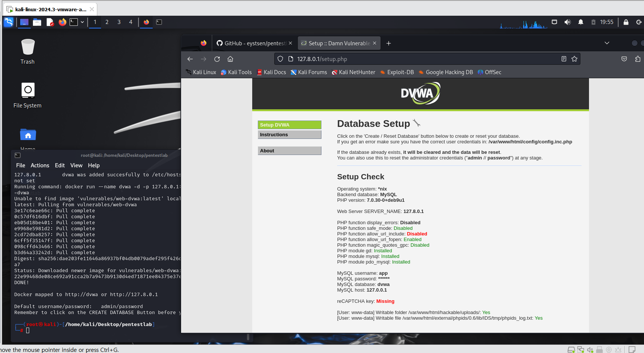
Task: Open the Kali Tools bookmark
Action: click(236, 72)
